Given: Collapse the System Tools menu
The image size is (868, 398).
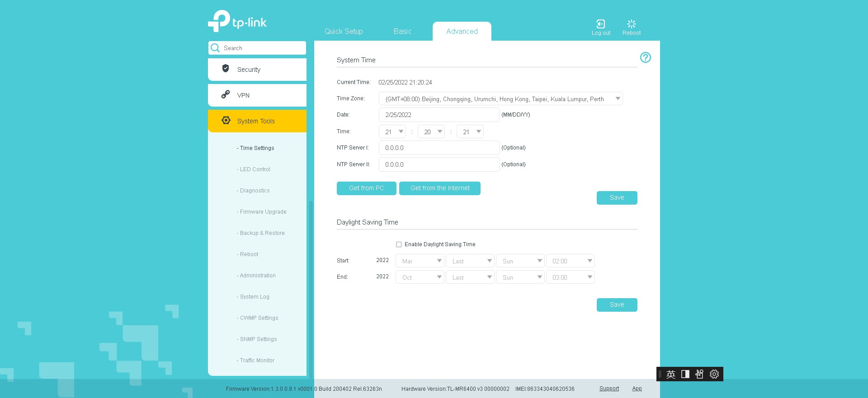Looking at the screenshot, I should coord(257,121).
